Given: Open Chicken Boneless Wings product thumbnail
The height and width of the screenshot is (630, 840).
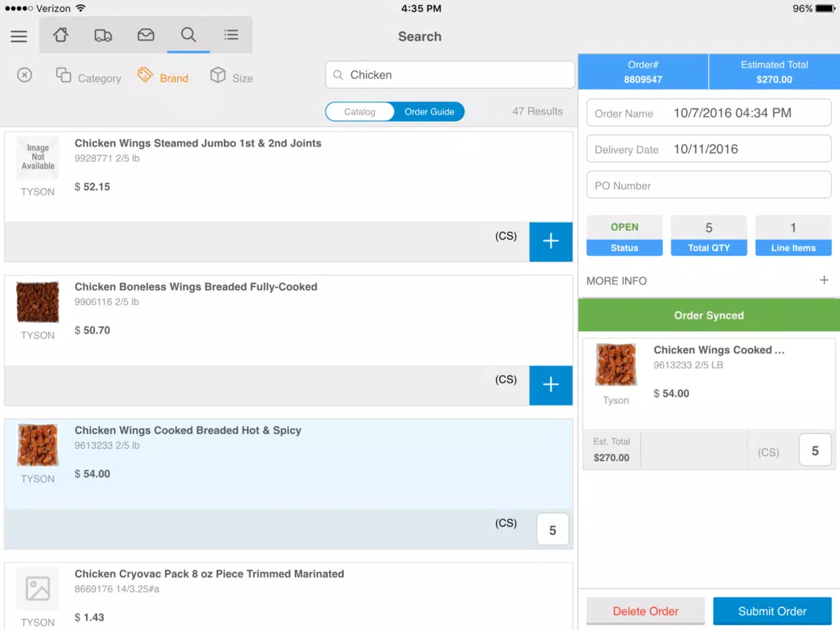Looking at the screenshot, I should point(38,302).
